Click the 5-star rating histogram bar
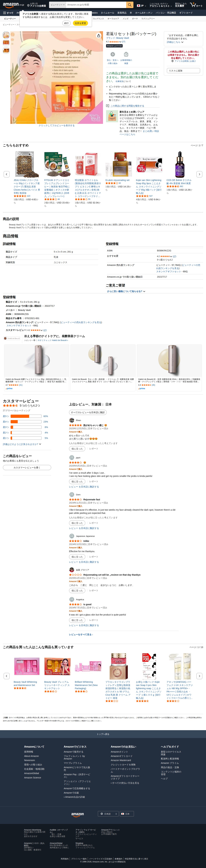This screenshot has width=206, height=868. [26, 416]
